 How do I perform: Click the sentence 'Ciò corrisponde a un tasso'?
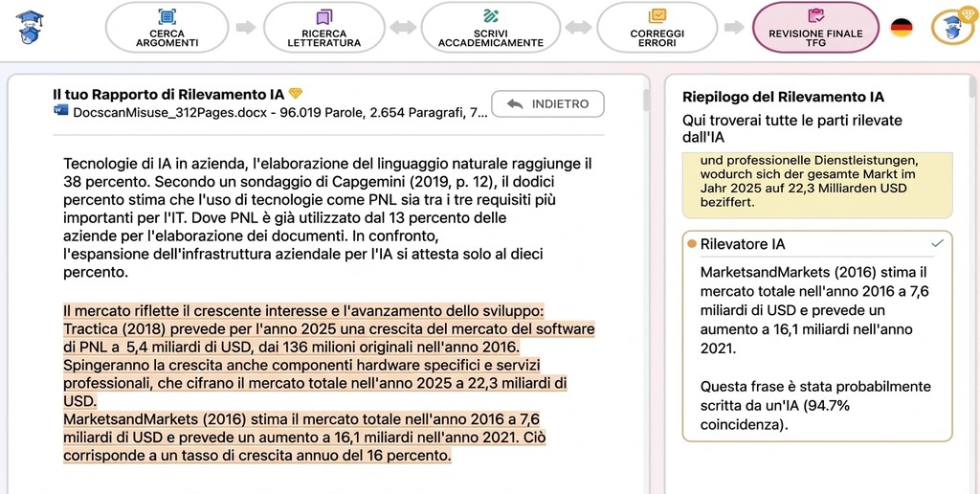tap(303, 446)
